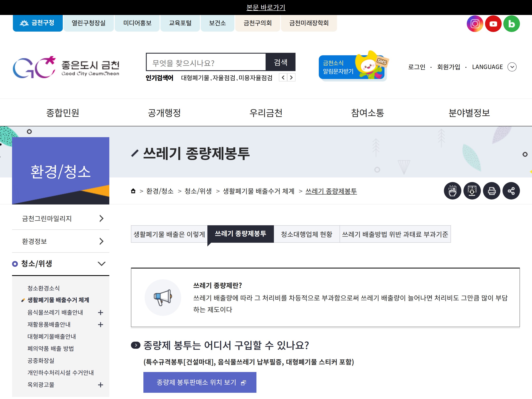Click 로그인 link

[416, 67]
